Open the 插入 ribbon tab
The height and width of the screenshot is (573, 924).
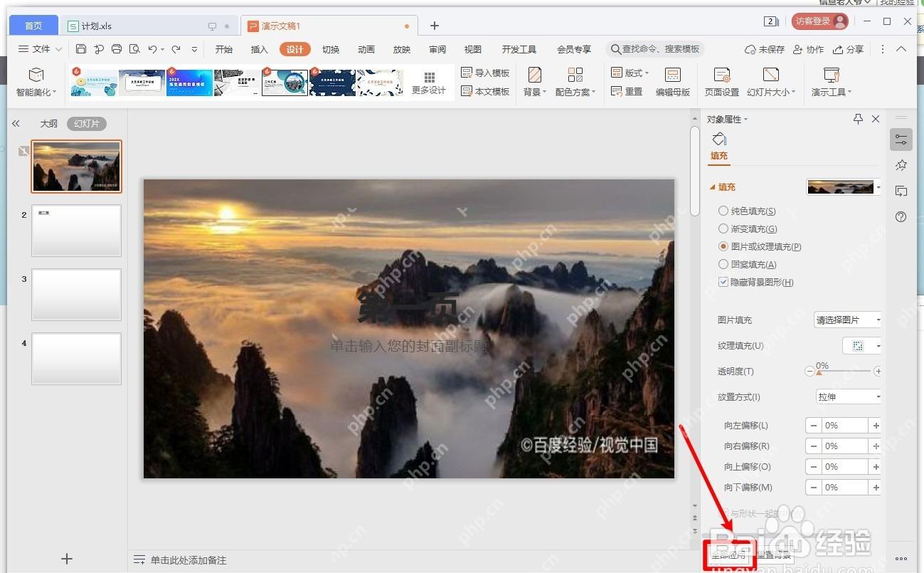(x=260, y=49)
